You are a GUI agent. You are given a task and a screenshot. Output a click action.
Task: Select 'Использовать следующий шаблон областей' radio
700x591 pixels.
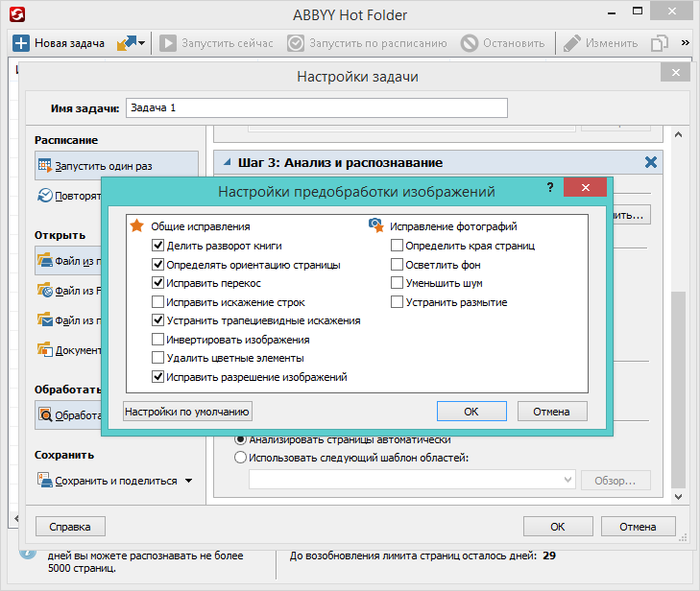pos(240,458)
